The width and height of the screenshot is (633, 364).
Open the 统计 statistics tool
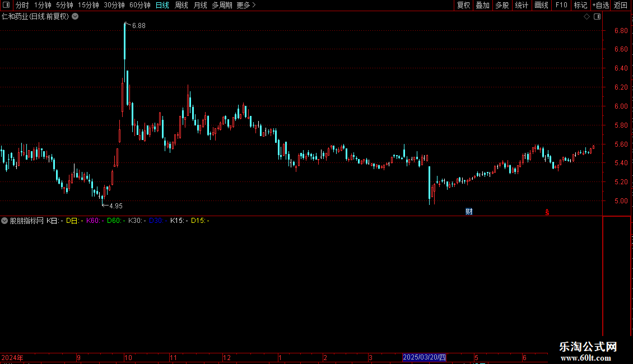coord(521,5)
